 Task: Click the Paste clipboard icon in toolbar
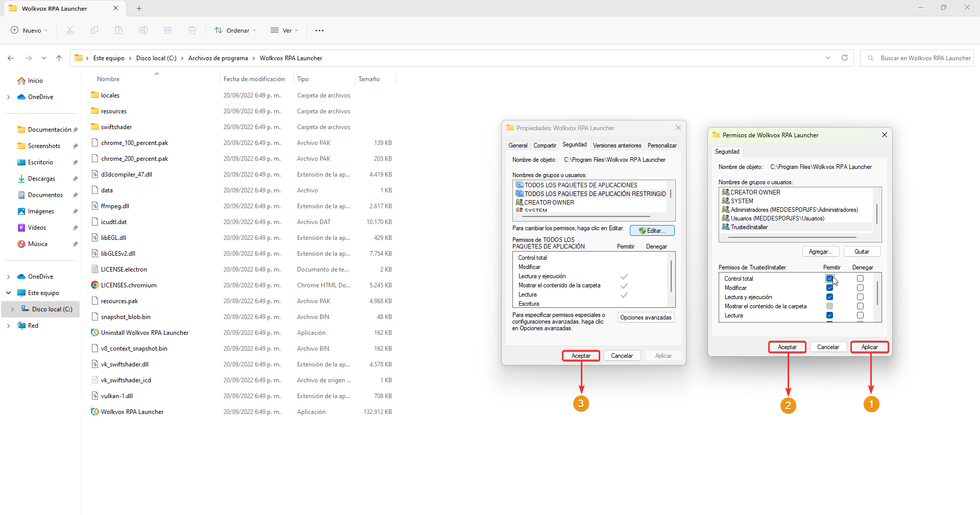tap(119, 31)
